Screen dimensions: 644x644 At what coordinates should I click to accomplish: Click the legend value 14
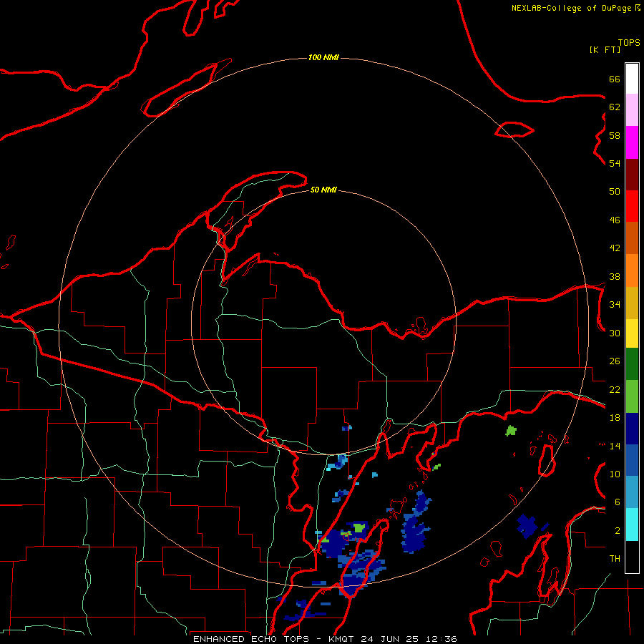click(615, 446)
